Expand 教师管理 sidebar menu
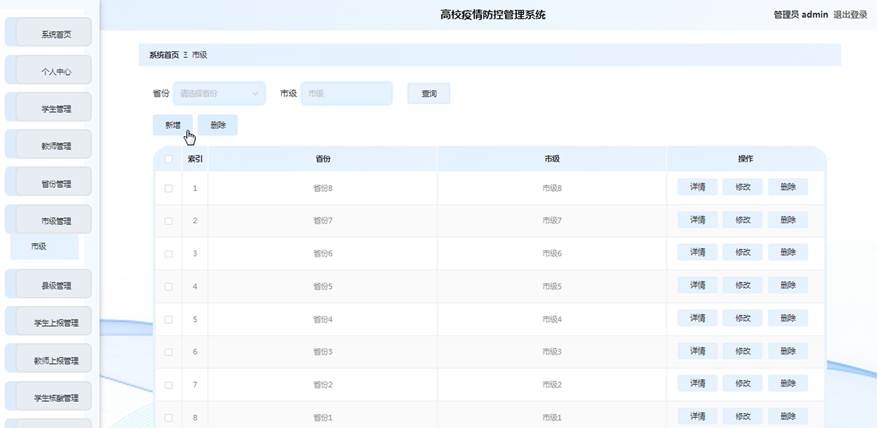Viewport: 877px width, 428px height. 49,144
